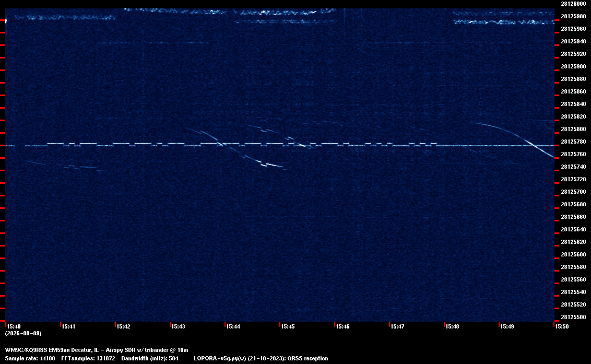This screenshot has height=364, width=591.
Task: Select the 28125540 frequency label
Action: coord(573,292)
